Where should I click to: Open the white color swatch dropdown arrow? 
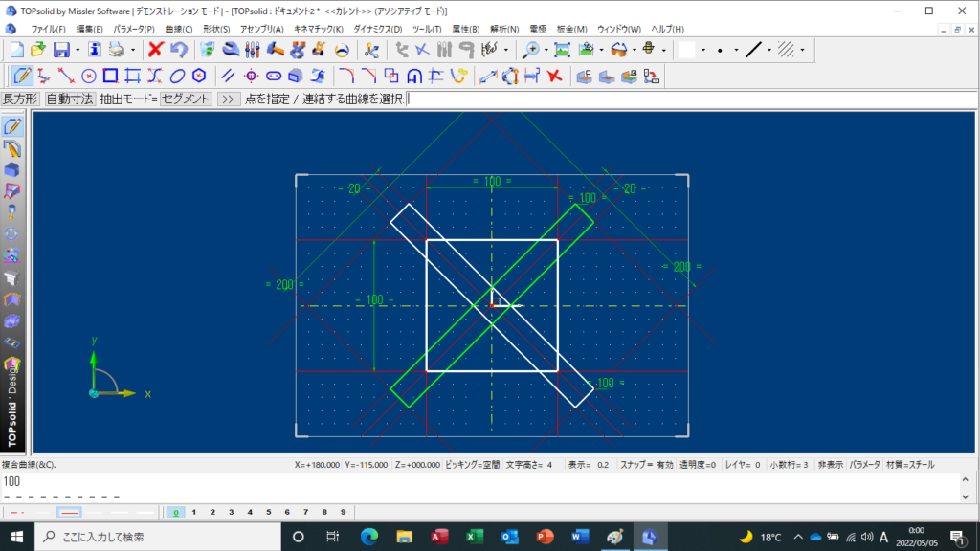[x=703, y=50]
